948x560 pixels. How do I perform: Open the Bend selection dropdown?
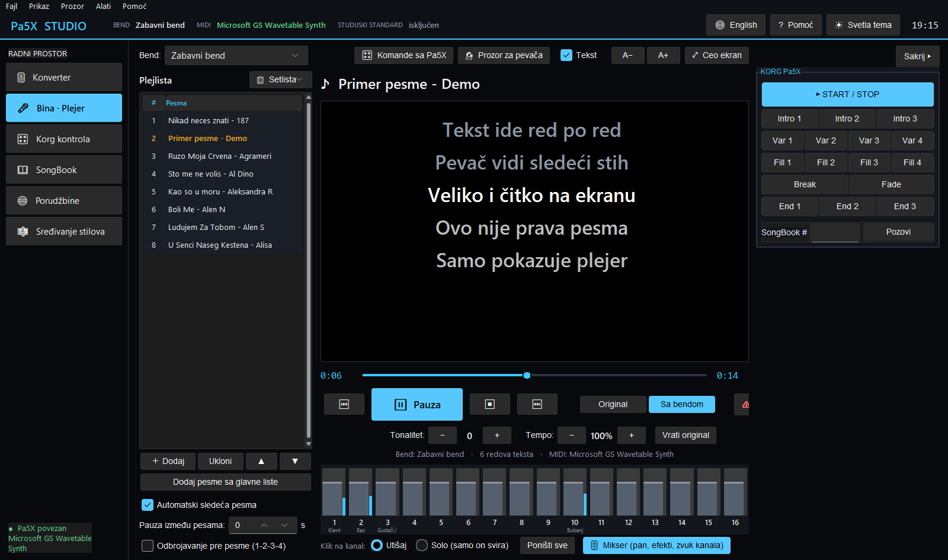pos(236,55)
